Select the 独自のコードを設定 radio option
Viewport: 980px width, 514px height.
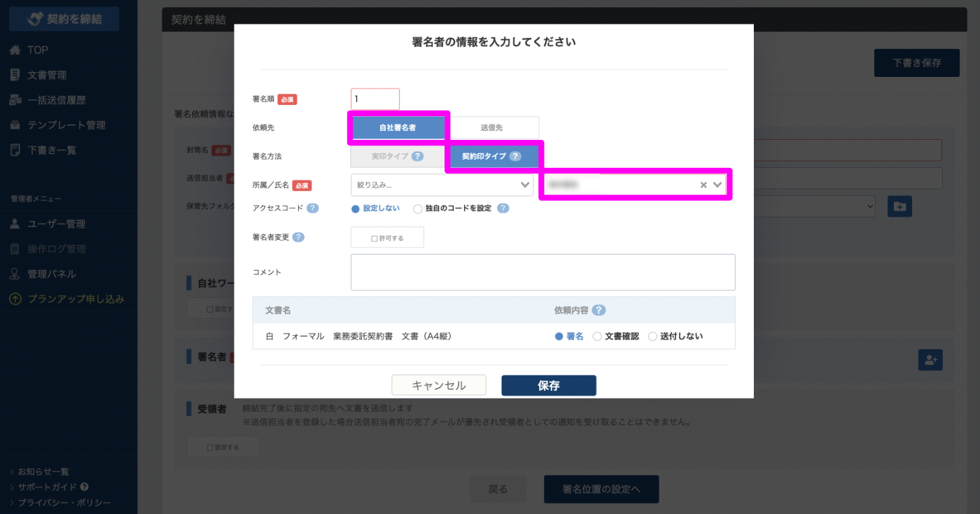click(418, 208)
